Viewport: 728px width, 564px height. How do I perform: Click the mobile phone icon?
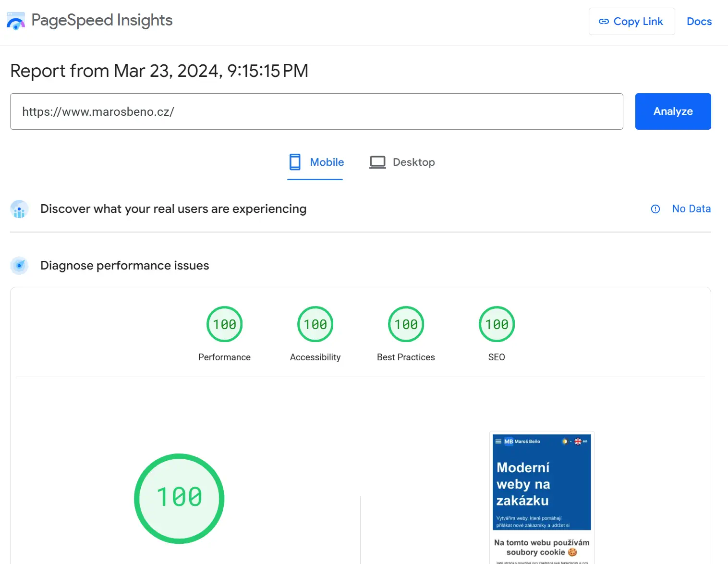pos(295,162)
